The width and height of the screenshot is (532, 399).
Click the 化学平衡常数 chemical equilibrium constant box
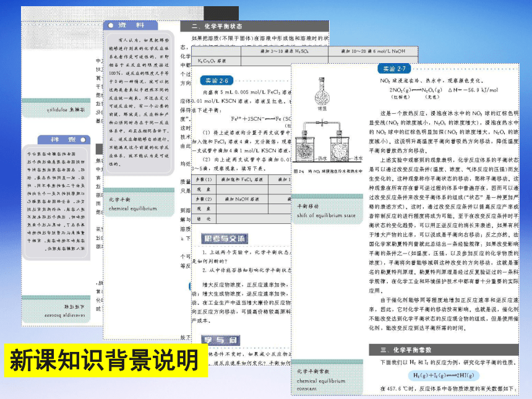(x=327, y=377)
